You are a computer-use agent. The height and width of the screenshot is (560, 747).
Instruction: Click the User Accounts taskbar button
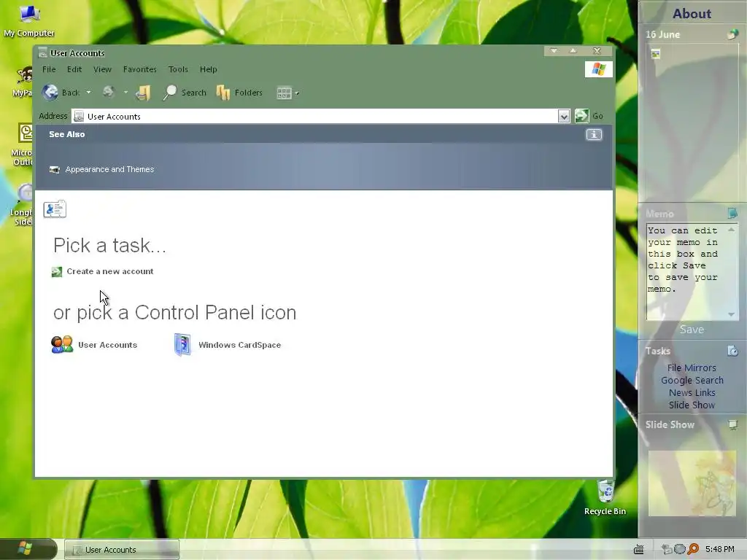point(122,550)
